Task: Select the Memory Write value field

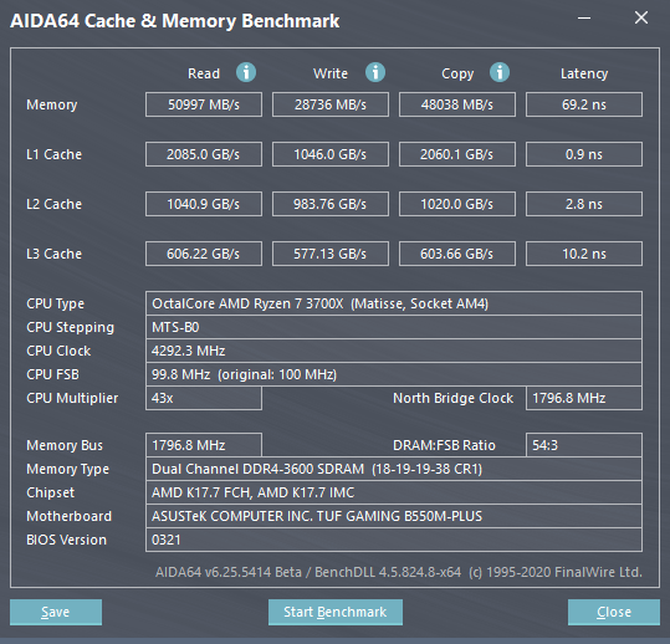Action: pos(330,105)
